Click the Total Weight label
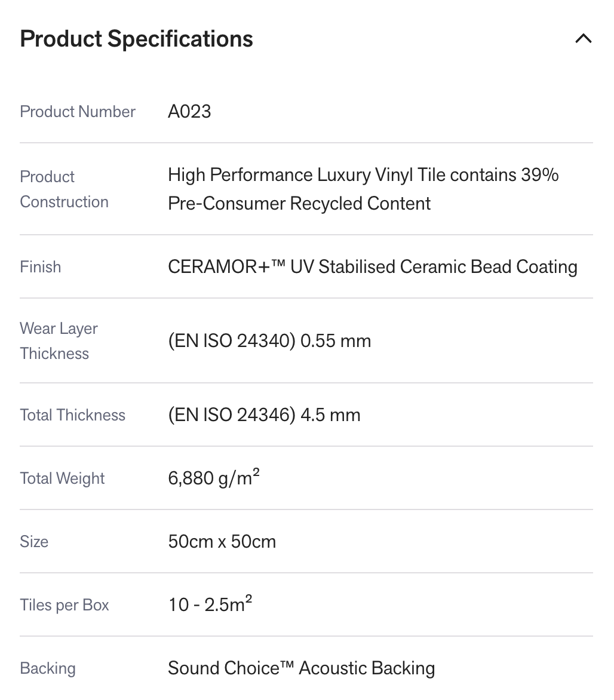The height and width of the screenshot is (700, 614). pyautogui.click(x=62, y=478)
